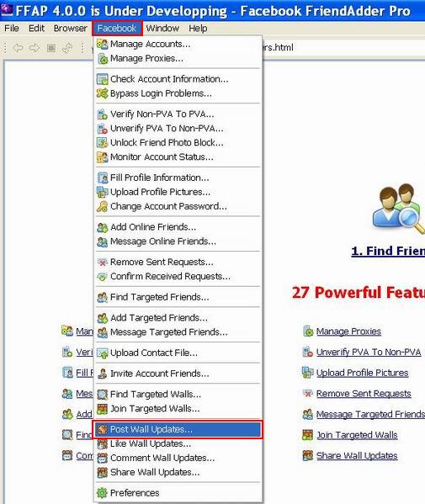Click the Upload Profile Pictures menu icon
Viewport: 425px width, 504px height.
click(x=102, y=192)
